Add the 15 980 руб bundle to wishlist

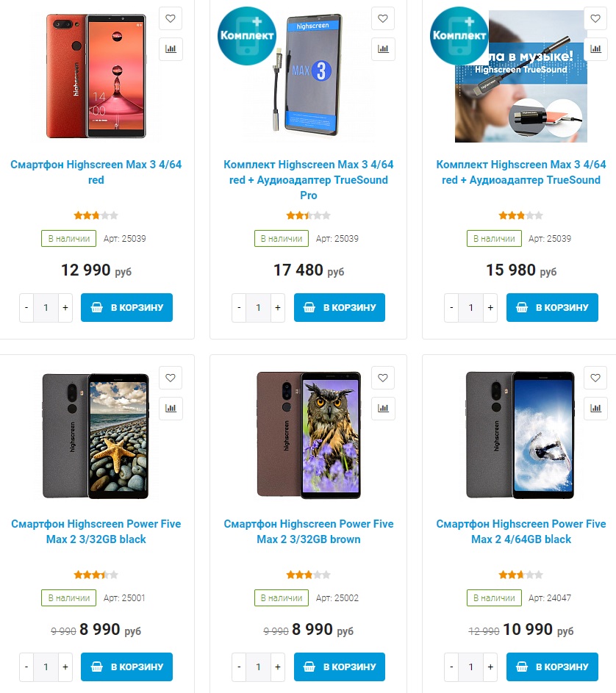(x=595, y=18)
